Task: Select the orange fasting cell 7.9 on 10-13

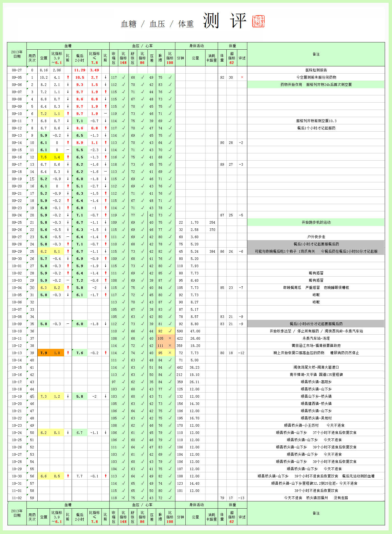Action: (44, 353)
